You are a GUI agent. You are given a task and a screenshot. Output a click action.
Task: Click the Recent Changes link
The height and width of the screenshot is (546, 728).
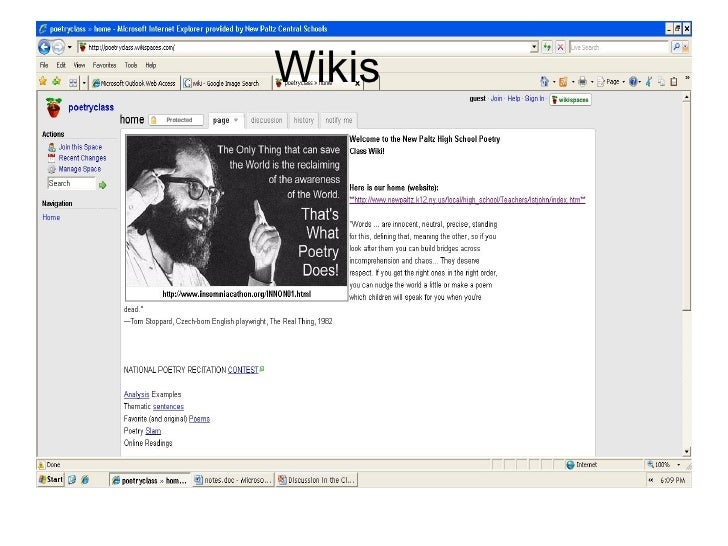point(82,158)
